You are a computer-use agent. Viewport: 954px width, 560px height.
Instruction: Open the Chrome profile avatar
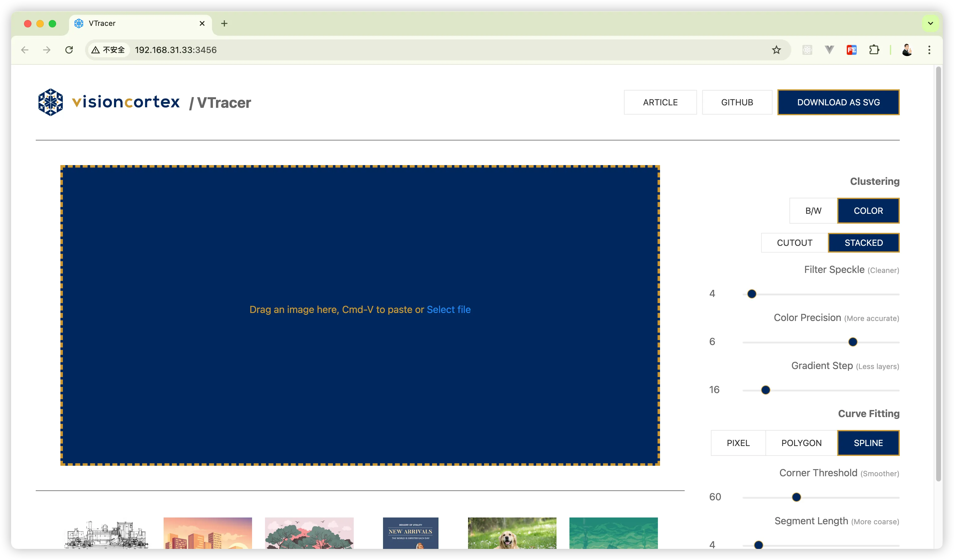907,50
